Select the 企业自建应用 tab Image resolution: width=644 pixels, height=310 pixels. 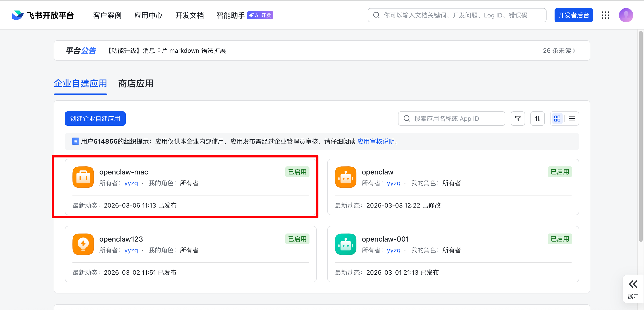click(x=80, y=83)
